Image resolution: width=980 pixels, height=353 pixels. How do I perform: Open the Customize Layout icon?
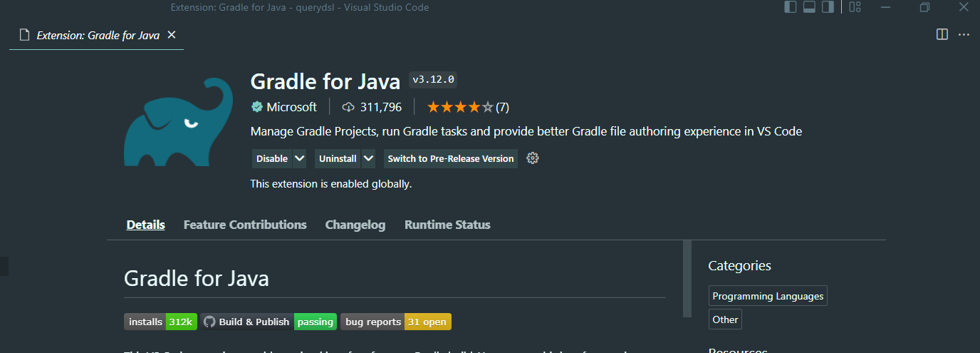point(855,7)
